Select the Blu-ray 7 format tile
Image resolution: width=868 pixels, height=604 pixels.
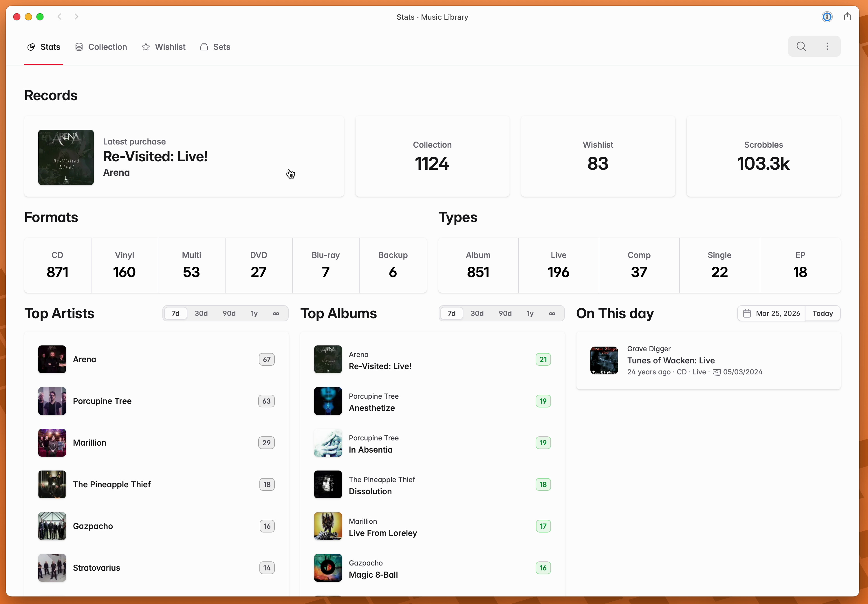coord(325,265)
